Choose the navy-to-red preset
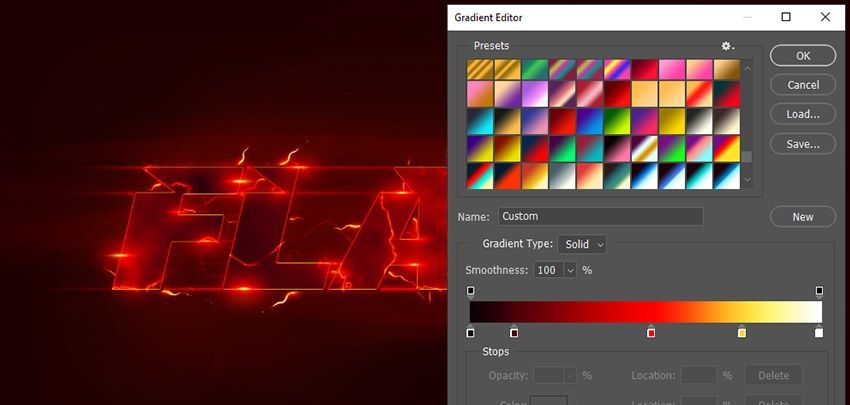Screen dimensions: 850x405 [535, 149]
